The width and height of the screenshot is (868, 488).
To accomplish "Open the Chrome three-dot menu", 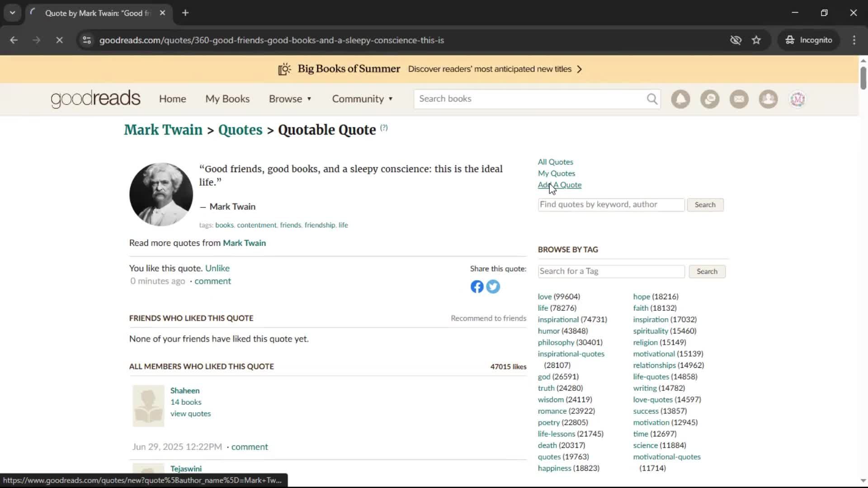I will (x=854, y=40).
